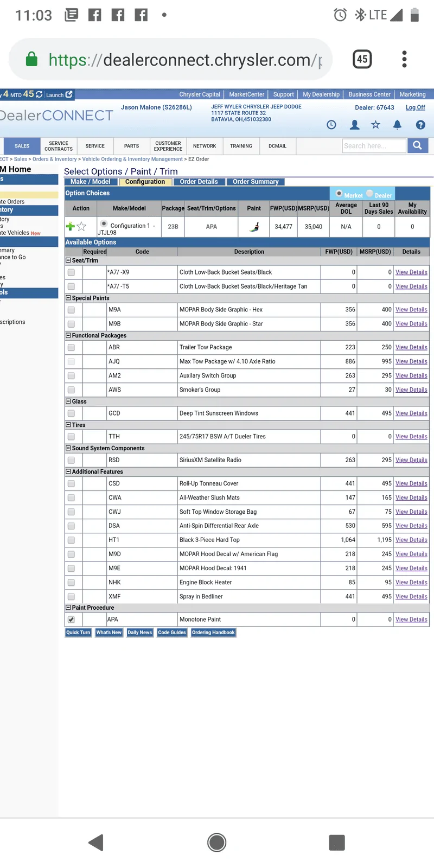Collapse the Special Paints section
Image resolution: width=434 pixels, height=868 pixels.
[x=68, y=298]
